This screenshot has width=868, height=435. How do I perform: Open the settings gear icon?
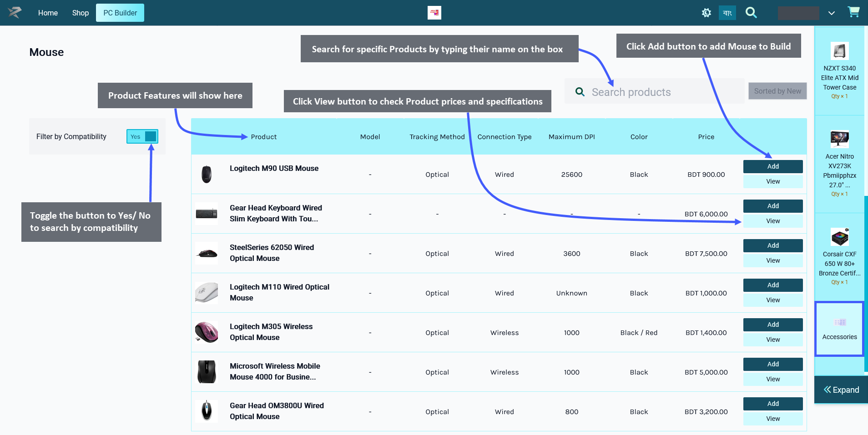tap(706, 13)
